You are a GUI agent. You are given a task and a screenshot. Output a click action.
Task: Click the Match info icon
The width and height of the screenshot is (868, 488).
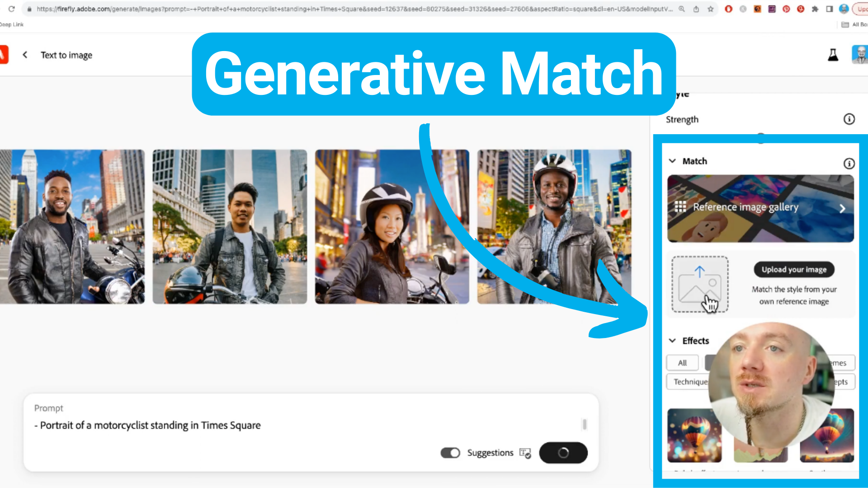[x=849, y=164]
